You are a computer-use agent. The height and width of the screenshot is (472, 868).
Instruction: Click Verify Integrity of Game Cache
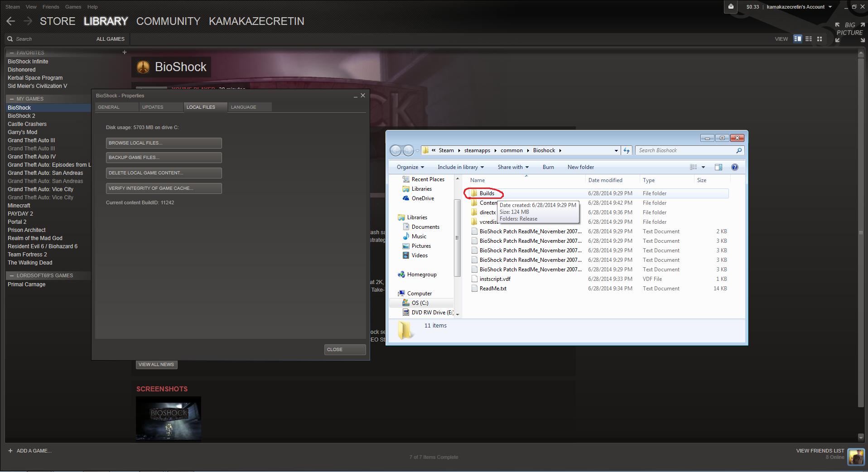164,188
